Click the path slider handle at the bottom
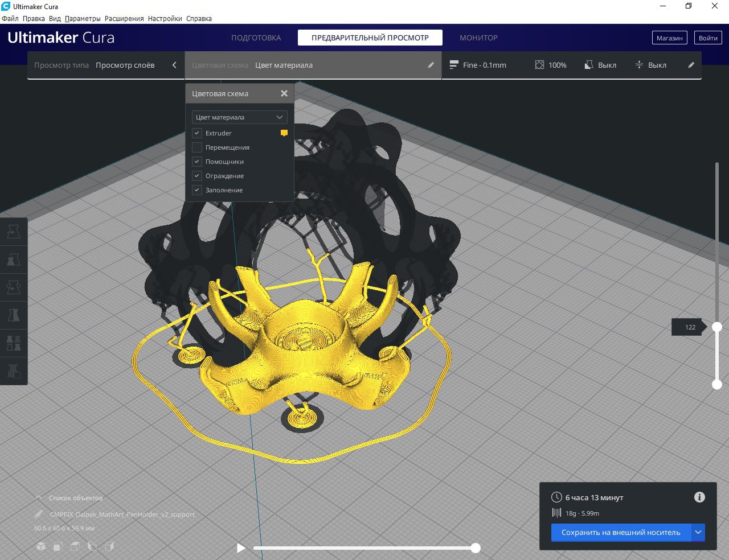Image resolution: width=729 pixels, height=560 pixels. [476, 548]
